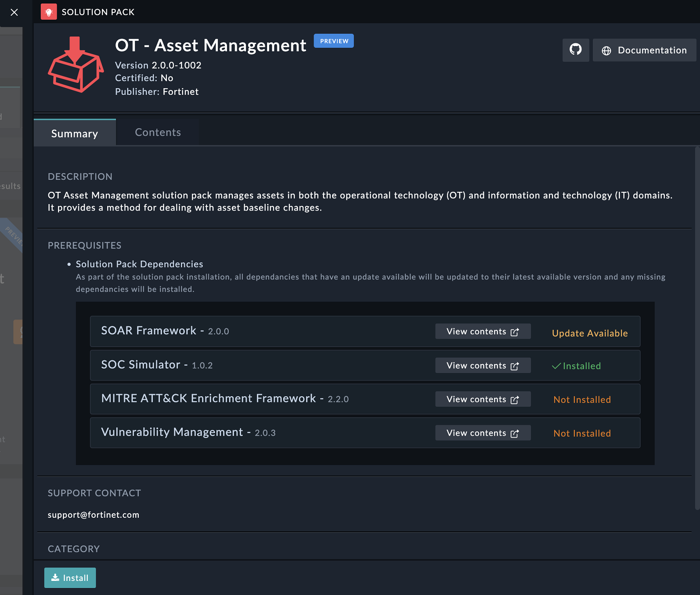
Task: View contents of SOC Simulator
Action: tap(483, 366)
